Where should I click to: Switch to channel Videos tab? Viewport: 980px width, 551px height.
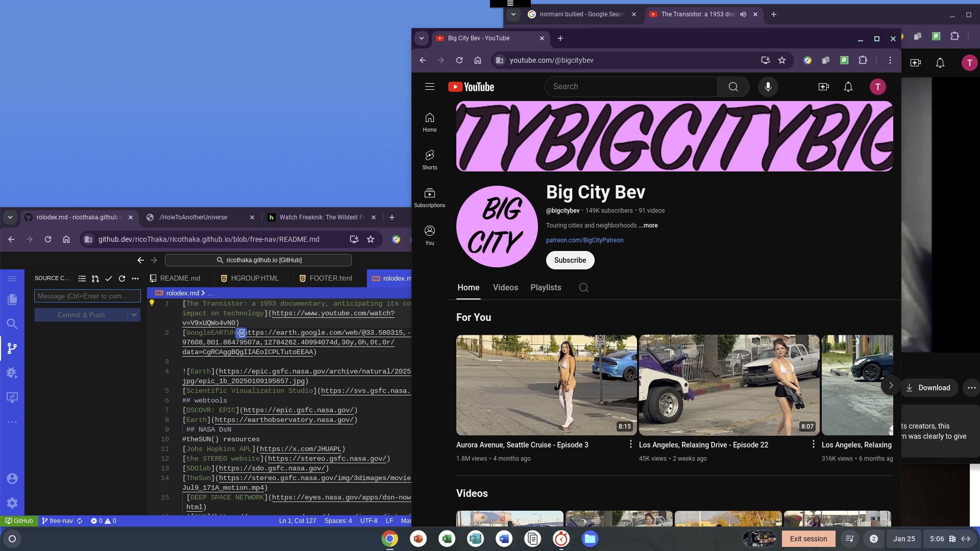tap(505, 288)
